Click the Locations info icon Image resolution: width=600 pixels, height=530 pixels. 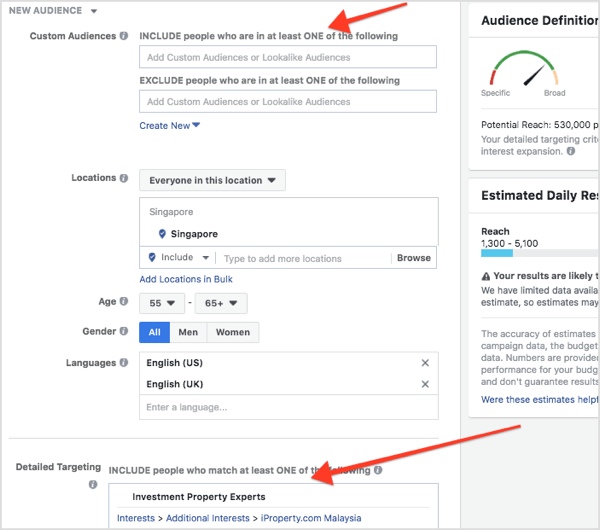(x=124, y=178)
